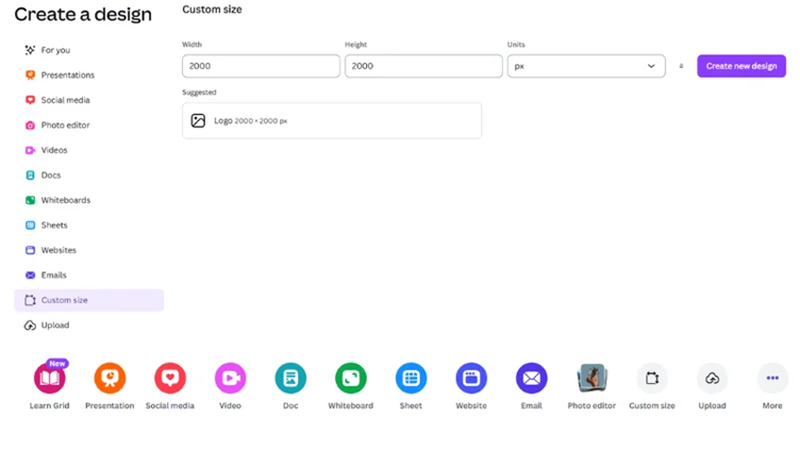Click the Upload cloud icon in bottom row
800x450 pixels.
pyautogui.click(x=712, y=378)
